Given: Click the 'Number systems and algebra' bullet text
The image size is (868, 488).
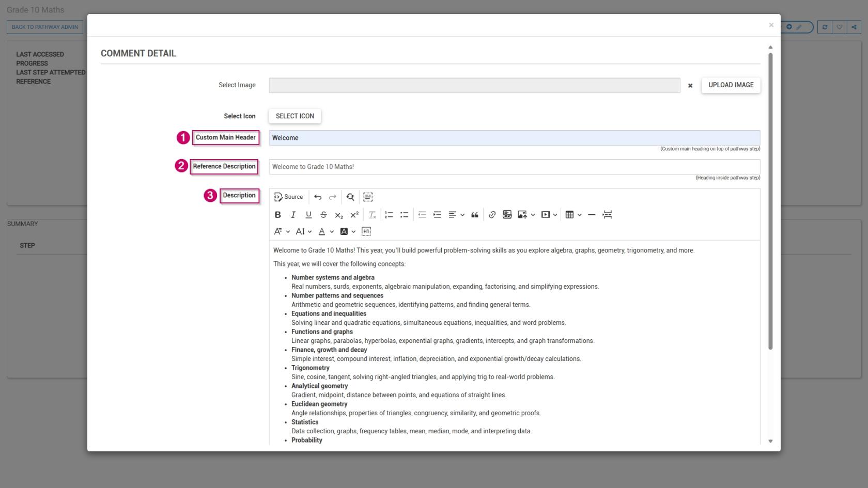Looking at the screenshot, I should 333,277.
